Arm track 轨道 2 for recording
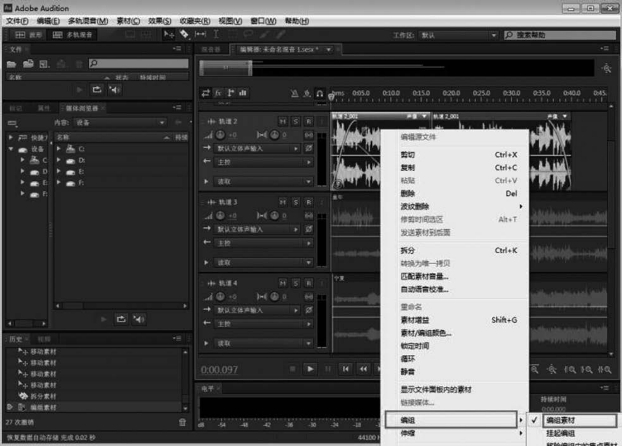The width and height of the screenshot is (622, 446). point(309,120)
